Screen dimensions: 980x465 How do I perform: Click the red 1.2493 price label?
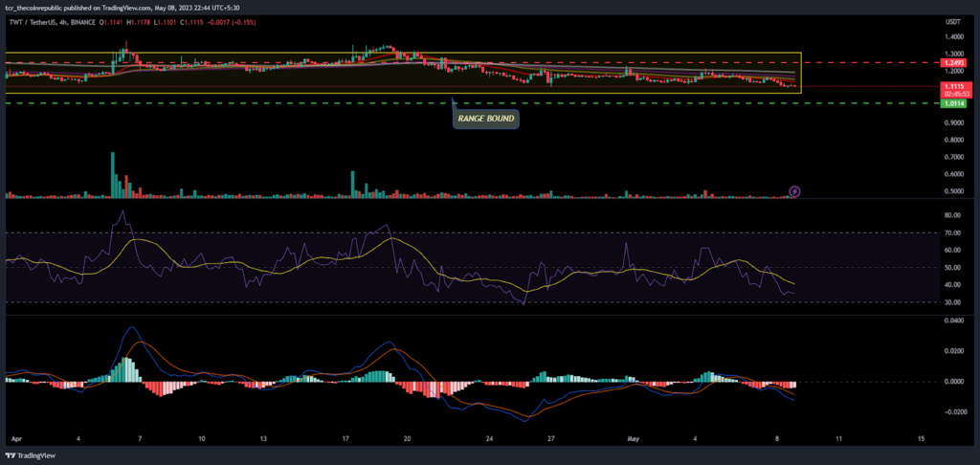952,62
